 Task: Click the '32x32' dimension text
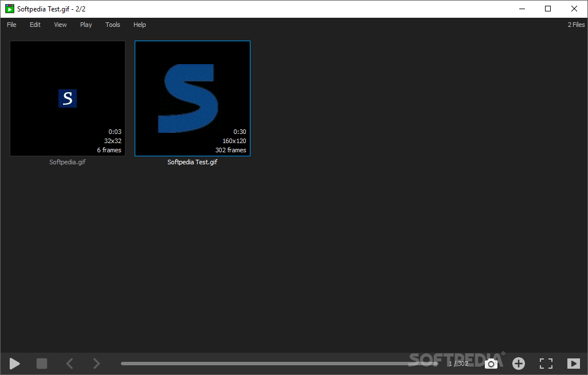113,141
